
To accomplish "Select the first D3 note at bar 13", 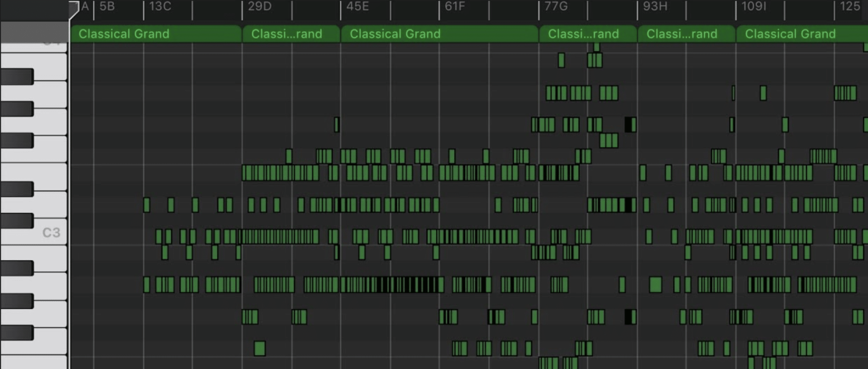I will pos(146,205).
